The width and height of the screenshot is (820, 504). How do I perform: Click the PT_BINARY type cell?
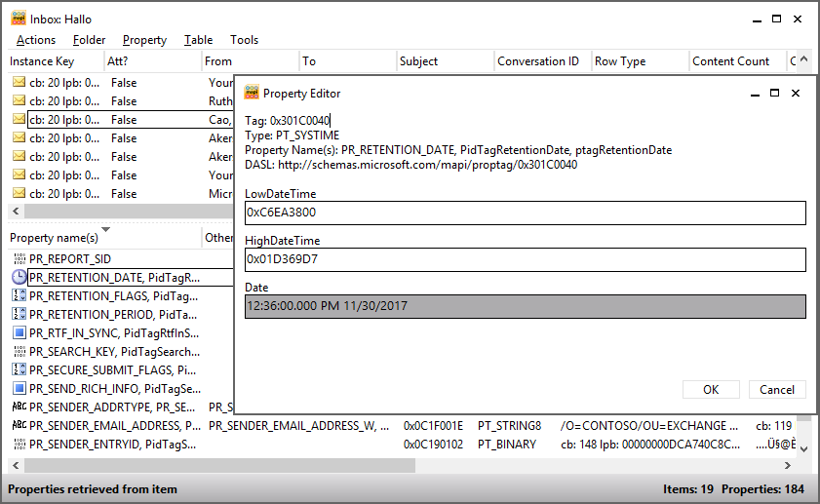pyautogui.click(x=507, y=444)
